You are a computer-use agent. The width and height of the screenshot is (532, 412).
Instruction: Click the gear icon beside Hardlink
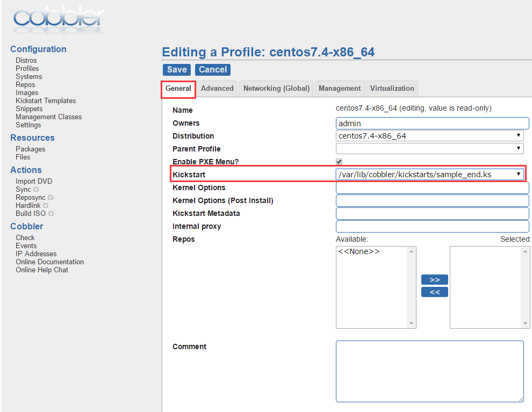46,206
